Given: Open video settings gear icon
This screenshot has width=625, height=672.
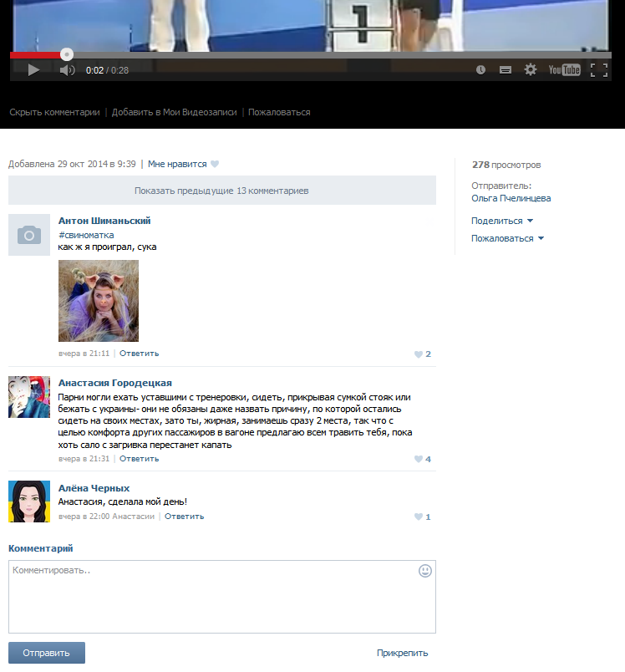Looking at the screenshot, I should (531, 70).
